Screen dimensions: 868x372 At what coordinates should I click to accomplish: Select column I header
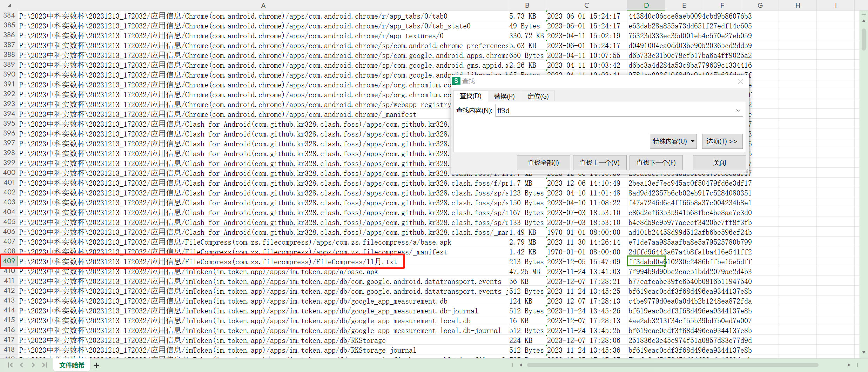point(835,5)
